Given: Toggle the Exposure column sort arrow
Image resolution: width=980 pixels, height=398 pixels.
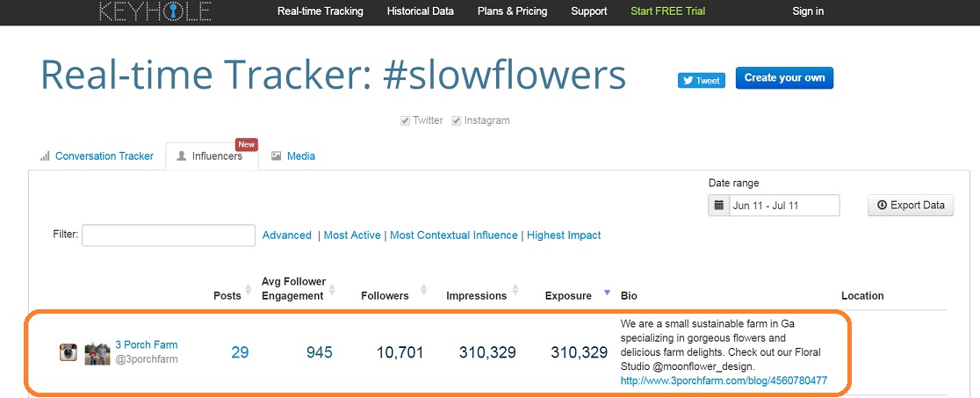Looking at the screenshot, I should point(606,292).
